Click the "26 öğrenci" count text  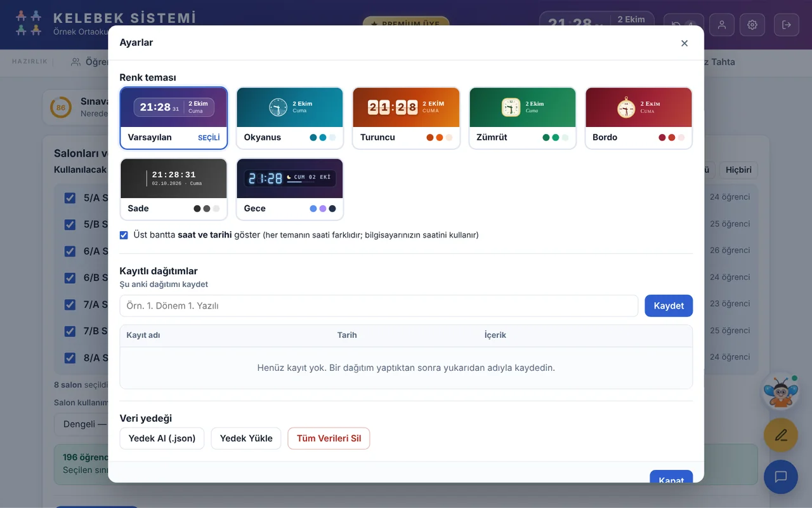730,250
